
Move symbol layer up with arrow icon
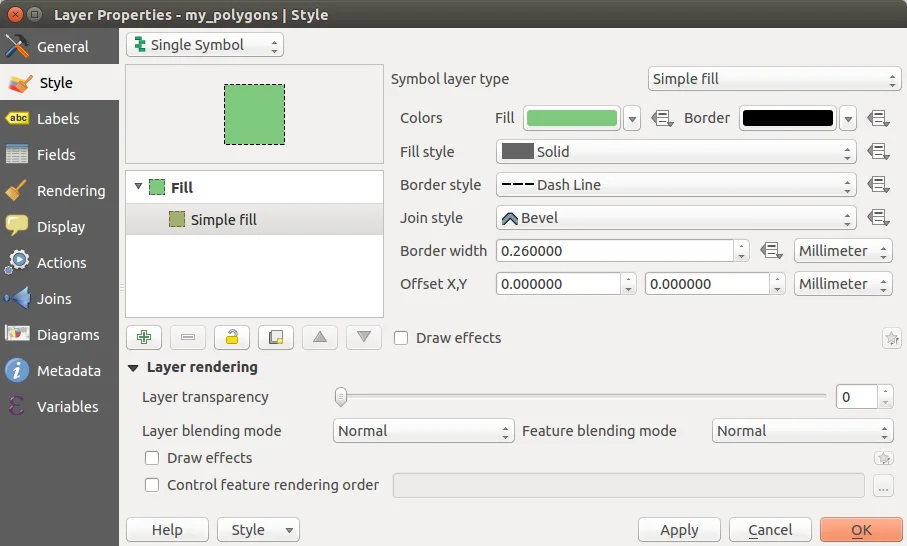pos(320,337)
